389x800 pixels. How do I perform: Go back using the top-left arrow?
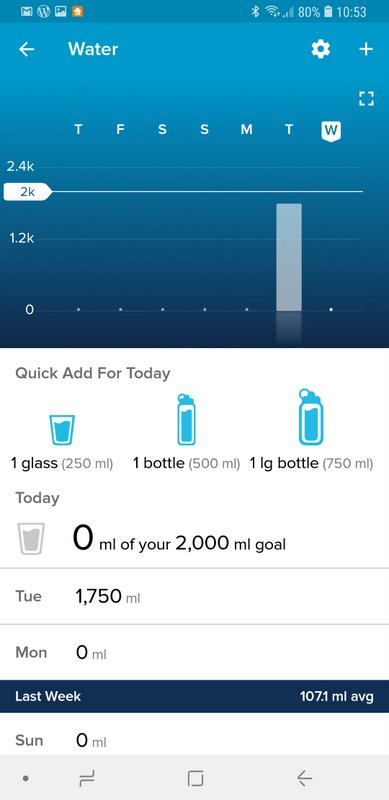point(27,49)
